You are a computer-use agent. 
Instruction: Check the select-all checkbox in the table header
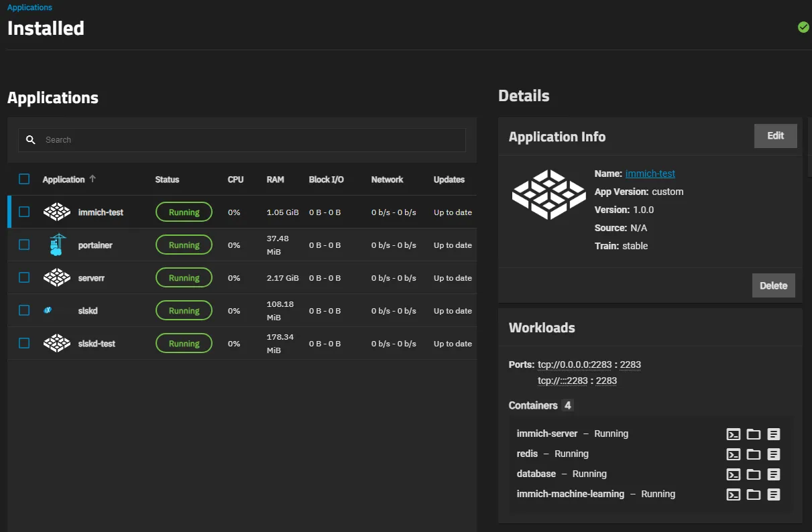(24, 179)
